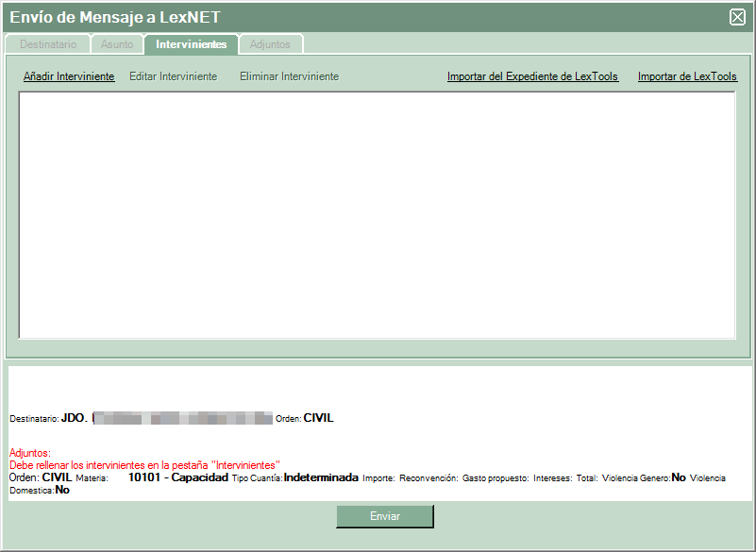The height and width of the screenshot is (552, 756).
Task: Click the Violencia Genero label
Action: pyautogui.click(x=636, y=478)
